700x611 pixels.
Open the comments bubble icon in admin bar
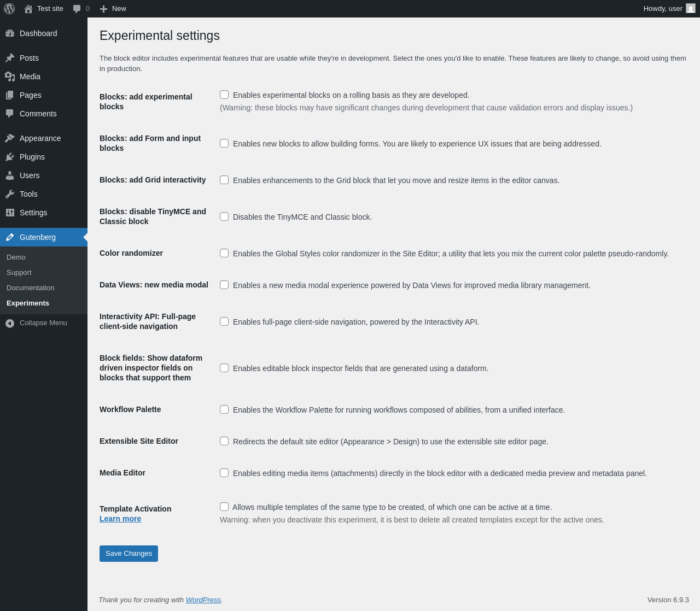[x=77, y=9]
